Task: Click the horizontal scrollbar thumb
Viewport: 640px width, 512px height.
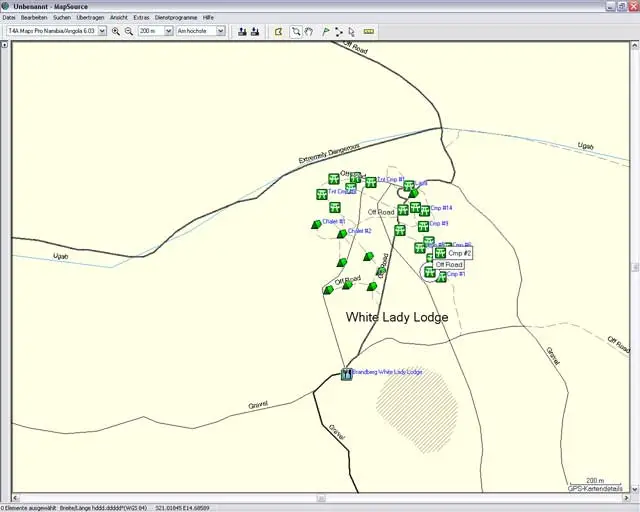Action: point(321,498)
